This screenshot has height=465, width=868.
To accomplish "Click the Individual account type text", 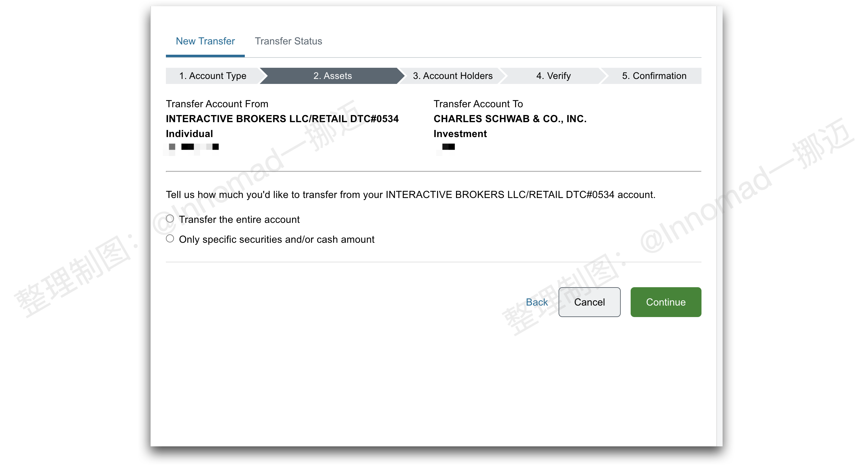I will tap(190, 134).
